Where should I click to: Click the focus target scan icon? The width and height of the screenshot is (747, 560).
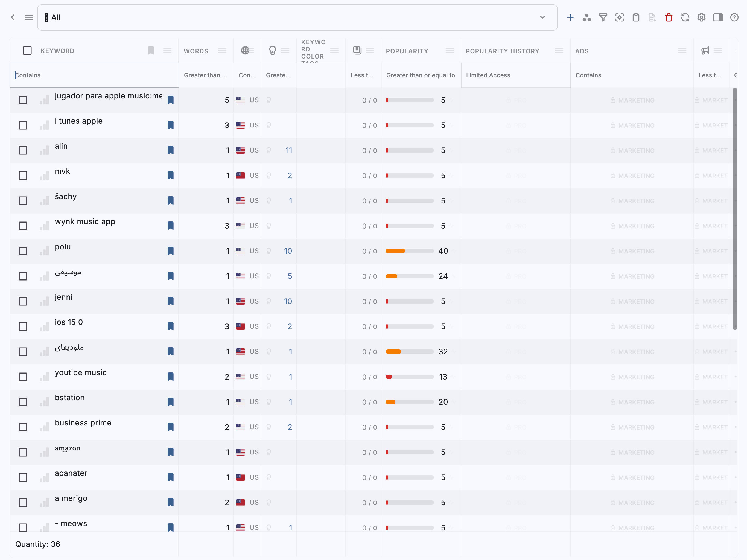(619, 17)
